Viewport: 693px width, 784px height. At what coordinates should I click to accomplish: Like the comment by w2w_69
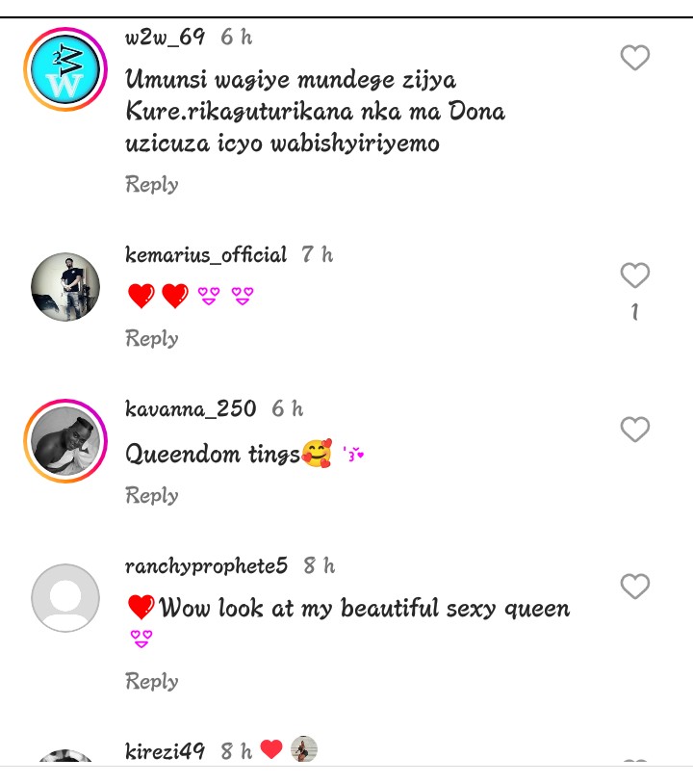coord(635,58)
